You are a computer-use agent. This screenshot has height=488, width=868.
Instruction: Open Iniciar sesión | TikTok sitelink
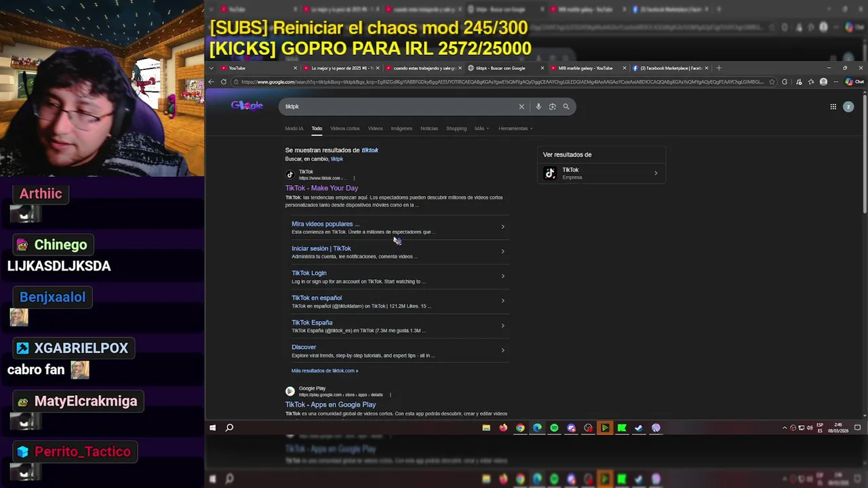pyautogui.click(x=321, y=248)
